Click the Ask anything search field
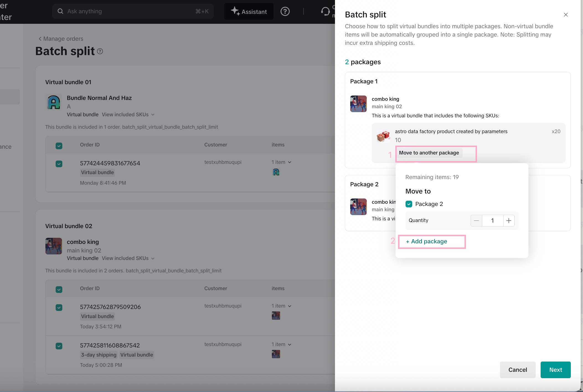 133,11
